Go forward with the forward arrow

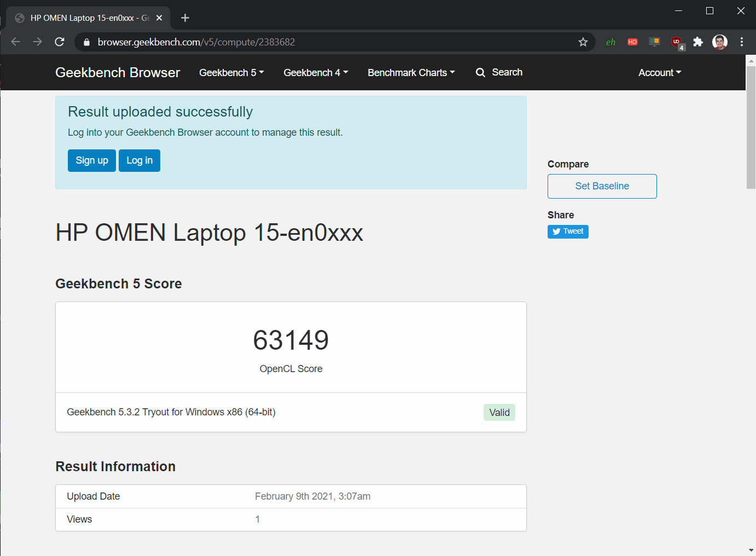(x=37, y=42)
